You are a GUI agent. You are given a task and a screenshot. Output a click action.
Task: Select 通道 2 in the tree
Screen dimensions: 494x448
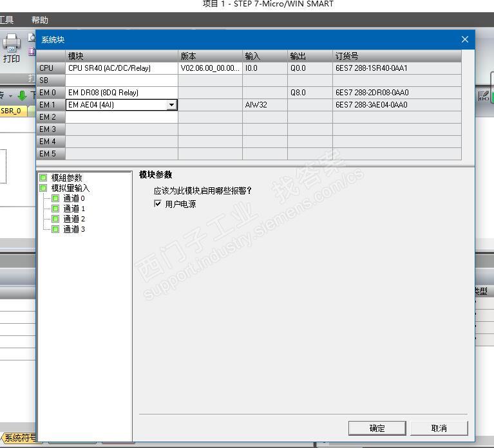click(x=73, y=219)
